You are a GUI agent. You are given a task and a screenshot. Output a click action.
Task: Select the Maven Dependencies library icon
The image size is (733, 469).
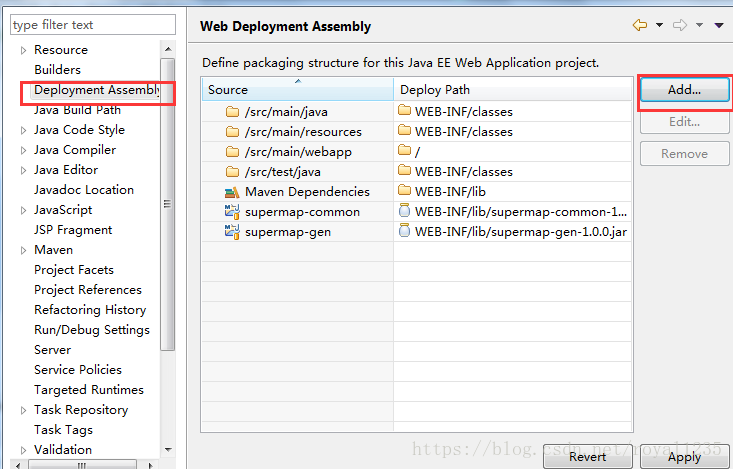232,192
